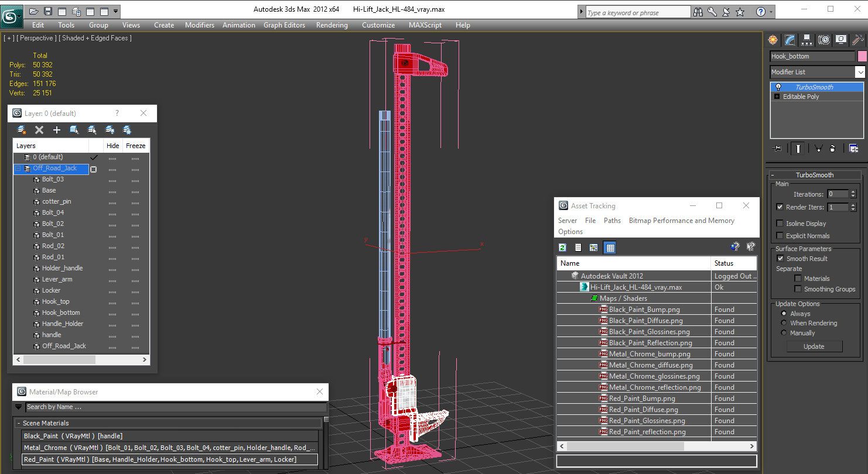This screenshot has height=474, width=868.
Task: Switch Asset Tracking to table view icon
Action: [610, 248]
